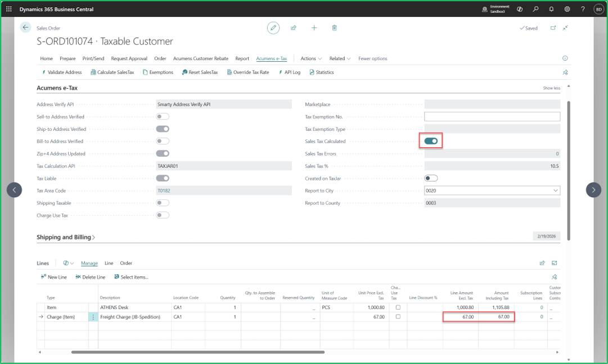Check the Charge Use Tax box on ATHENS Desk row
The height and width of the screenshot is (364, 608).
tap(398, 307)
